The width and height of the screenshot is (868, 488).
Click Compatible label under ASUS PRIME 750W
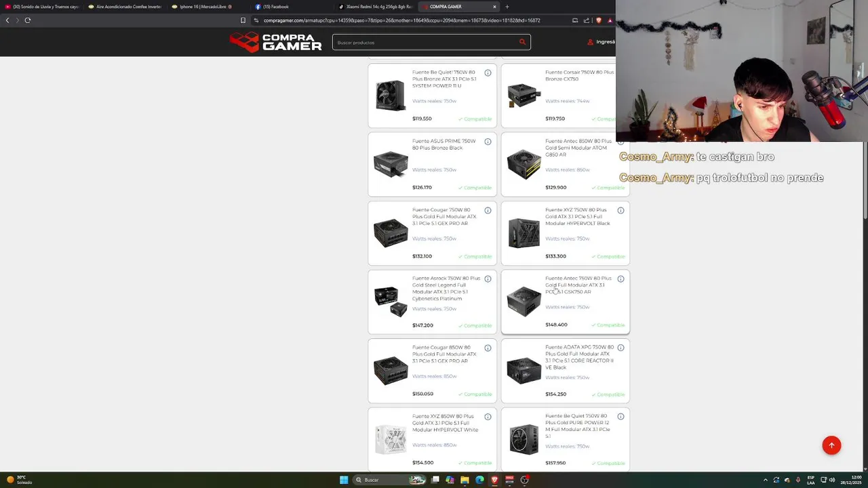[x=475, y=188]
